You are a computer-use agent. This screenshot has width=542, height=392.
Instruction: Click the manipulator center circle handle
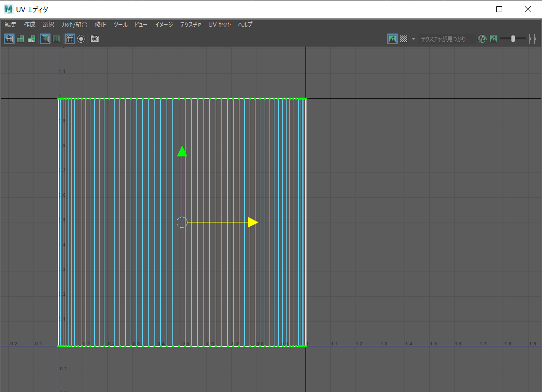182,222
